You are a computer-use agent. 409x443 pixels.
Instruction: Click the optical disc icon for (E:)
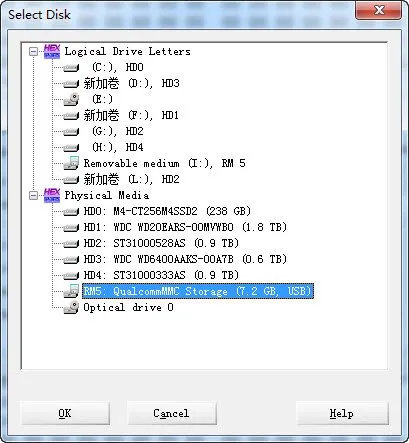71,99
